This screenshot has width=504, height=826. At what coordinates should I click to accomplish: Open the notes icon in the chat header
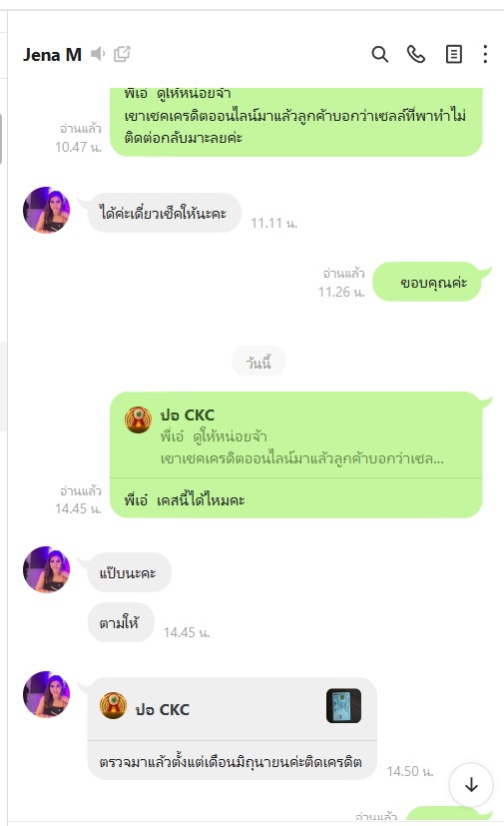coord(453,54)
